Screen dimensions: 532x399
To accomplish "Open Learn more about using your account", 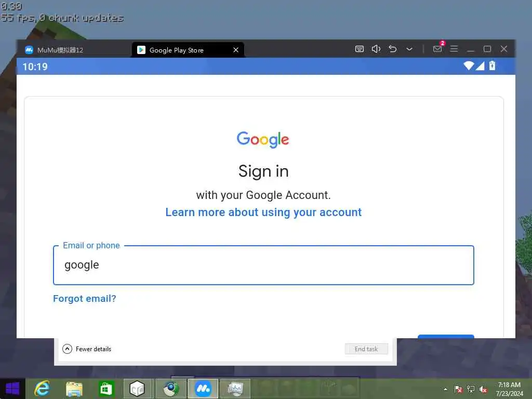I will click(x=263, y=212).
